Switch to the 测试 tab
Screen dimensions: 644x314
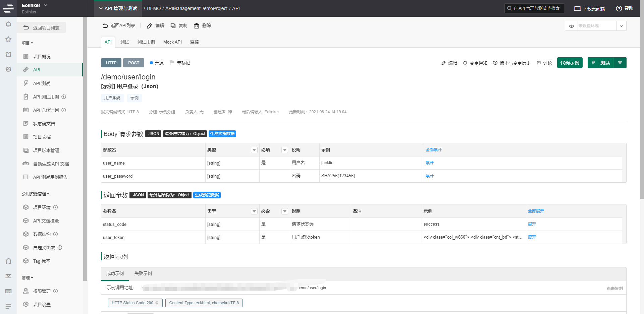125,42
